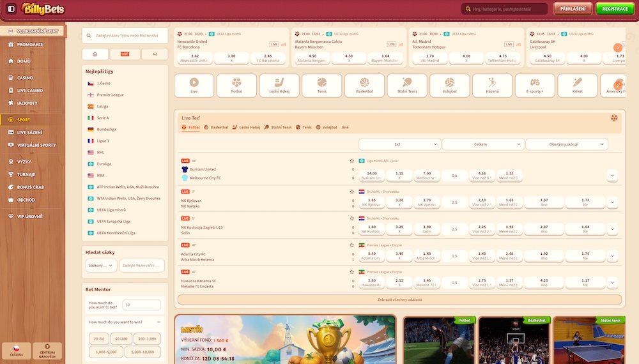Open the Sázkový dropdown in Hledat sázky
Image resolution: width=639 pixels, height=364 pixels.
click(x=101, y=266)
